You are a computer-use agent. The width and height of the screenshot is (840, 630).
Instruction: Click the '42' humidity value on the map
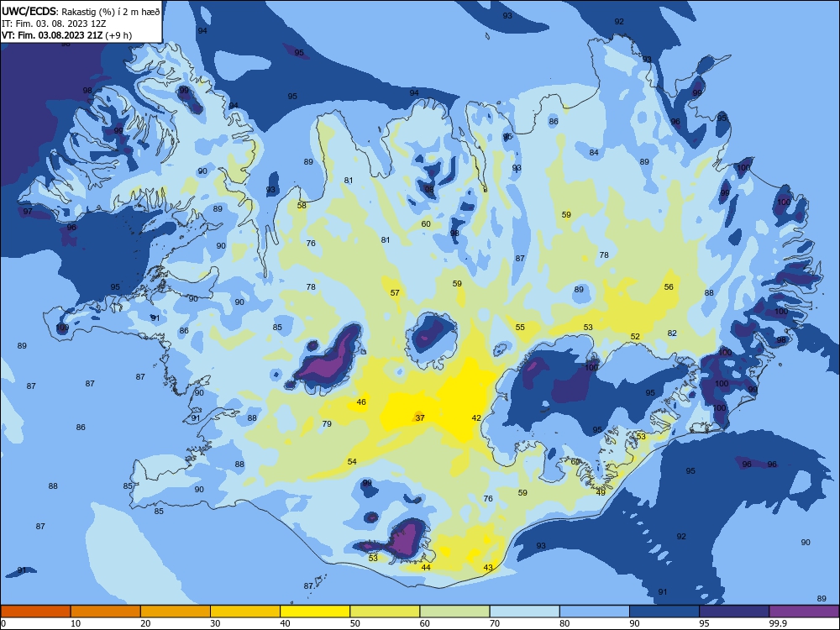[476, 417]
